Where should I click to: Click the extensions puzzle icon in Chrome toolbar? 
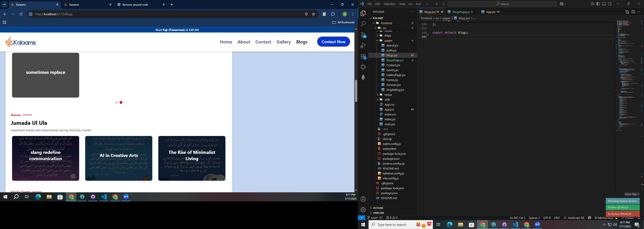(333, 14)
